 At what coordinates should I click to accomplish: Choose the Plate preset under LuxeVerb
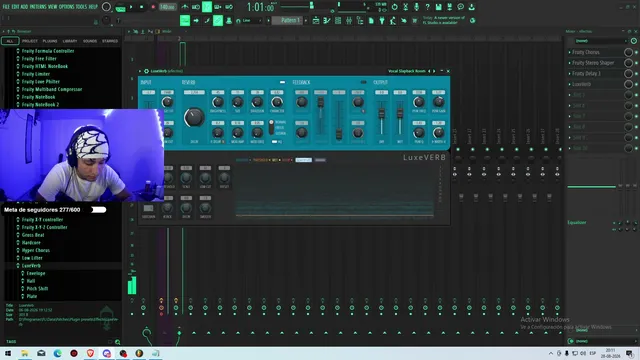click(31, 296)
